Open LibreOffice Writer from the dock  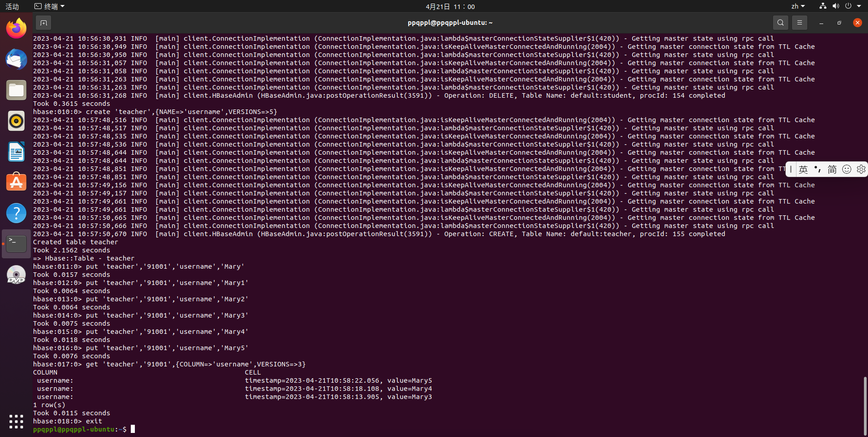click(x=16, y=152)
